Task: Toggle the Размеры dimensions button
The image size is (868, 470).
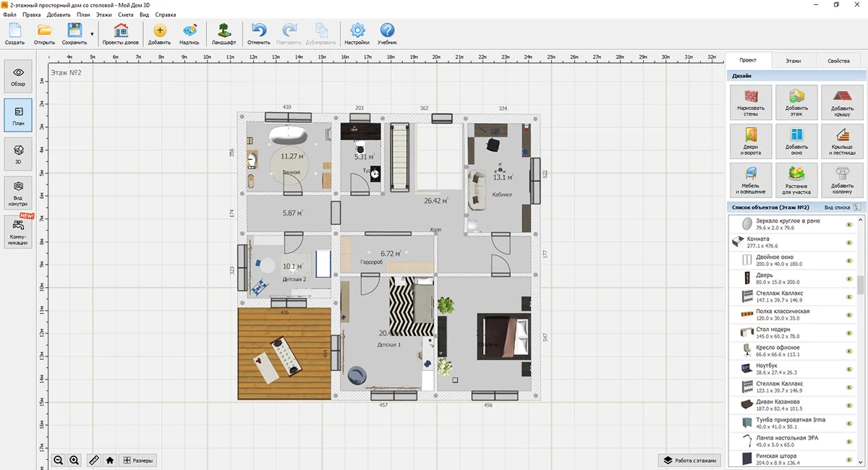Action: coord(137,460)
